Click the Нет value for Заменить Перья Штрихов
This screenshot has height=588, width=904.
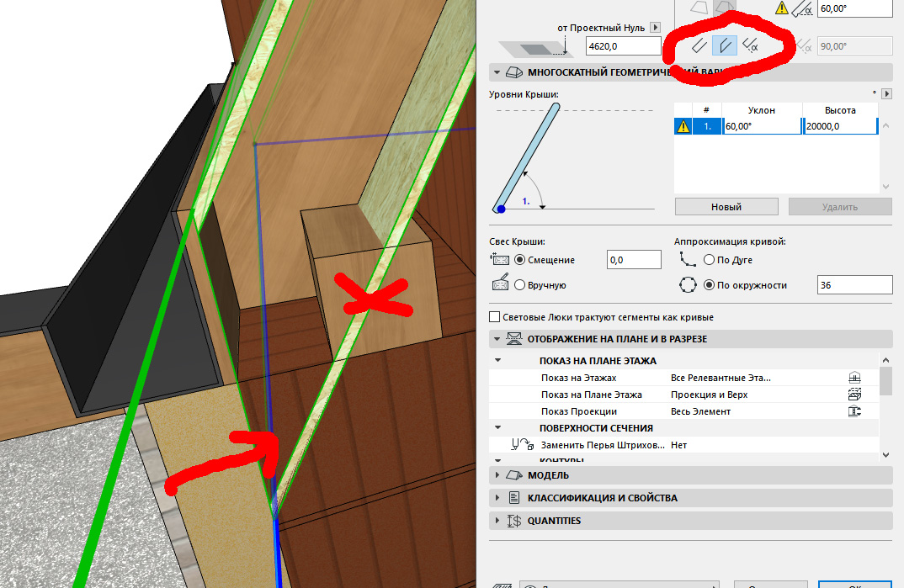(x=678, y=445)
